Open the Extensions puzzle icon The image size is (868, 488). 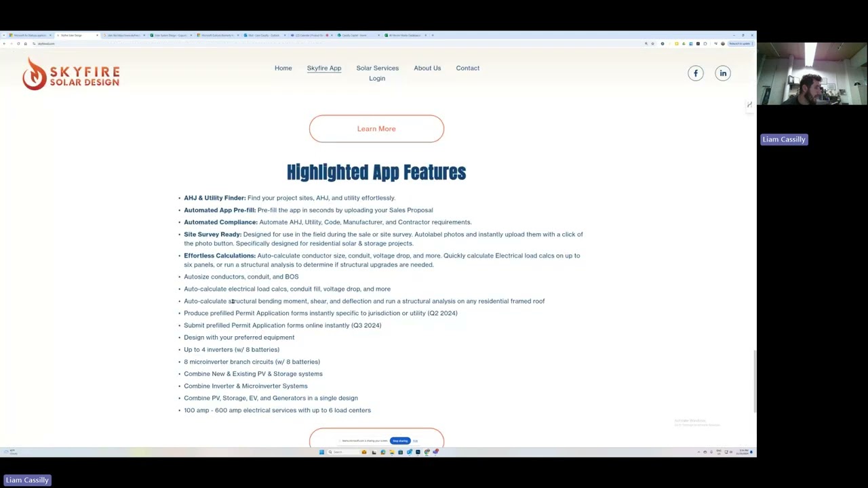coord(705,43)
